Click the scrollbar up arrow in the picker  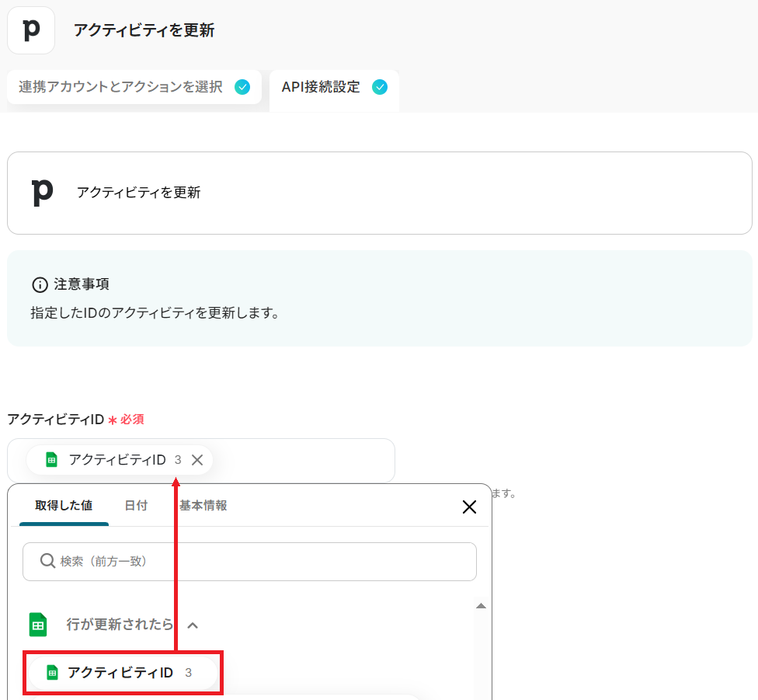click(481, 606)
